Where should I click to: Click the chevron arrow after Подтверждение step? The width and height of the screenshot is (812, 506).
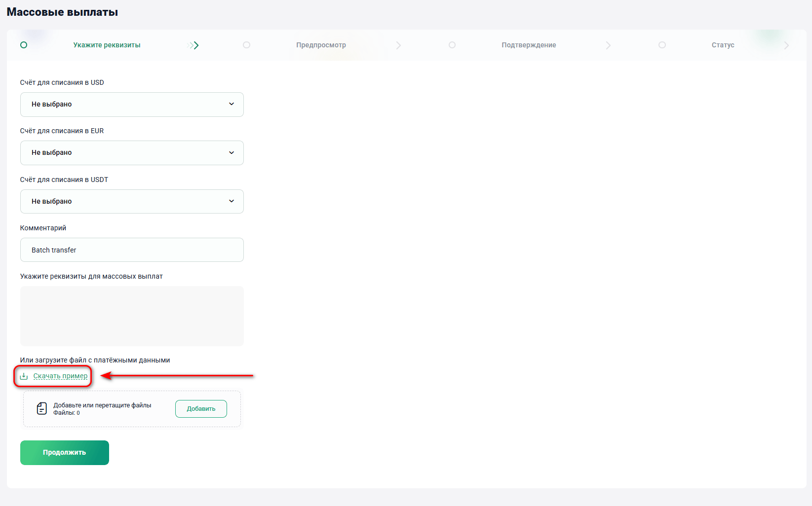[x=608, y=45]
